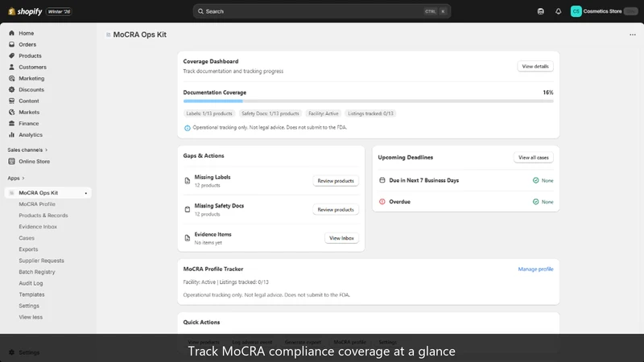Viewport: 644px width, 362px height.
Task: Click the Cosmetics Store avatar
Action: pyautogui.click(x=576, y=11)
